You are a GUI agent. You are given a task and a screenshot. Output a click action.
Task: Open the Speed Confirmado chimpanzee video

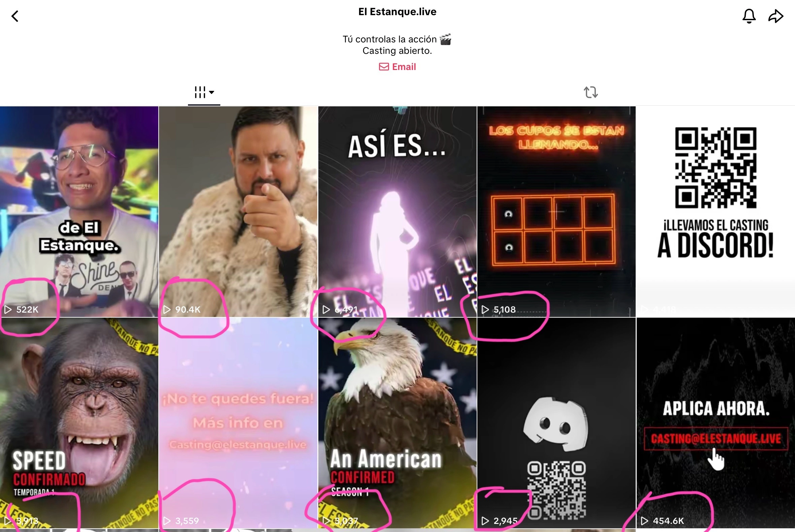point(79,423)
